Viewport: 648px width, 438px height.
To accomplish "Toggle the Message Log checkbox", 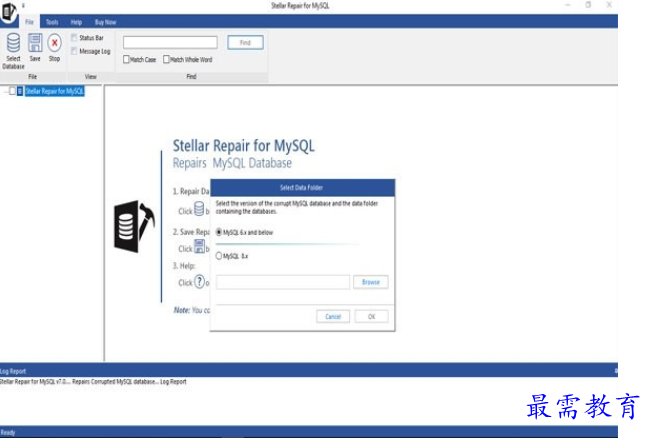I will 74,51.
